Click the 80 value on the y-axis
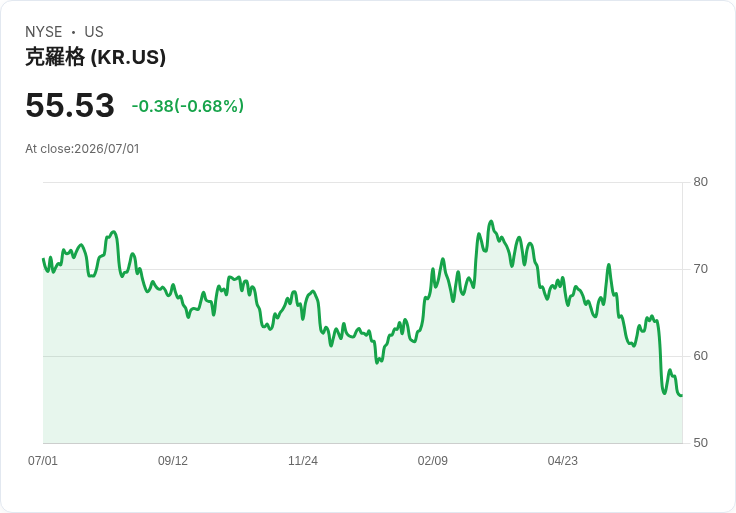Image resolution: width=736 pixels, height=513 pixels. pyautogui.click(x=700, y=182)
